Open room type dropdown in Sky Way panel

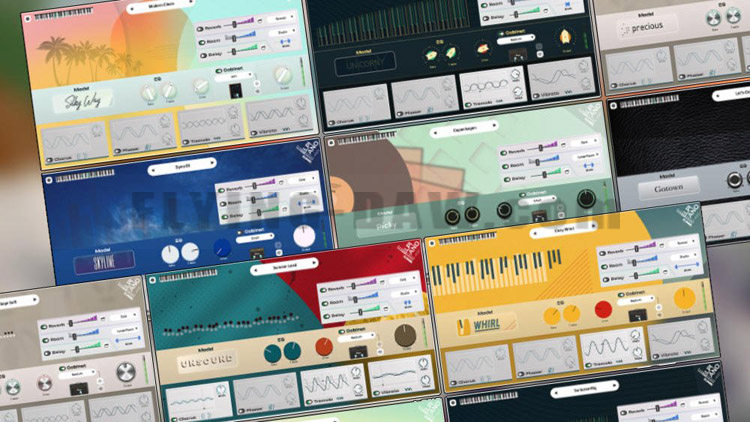click(283, 32)
